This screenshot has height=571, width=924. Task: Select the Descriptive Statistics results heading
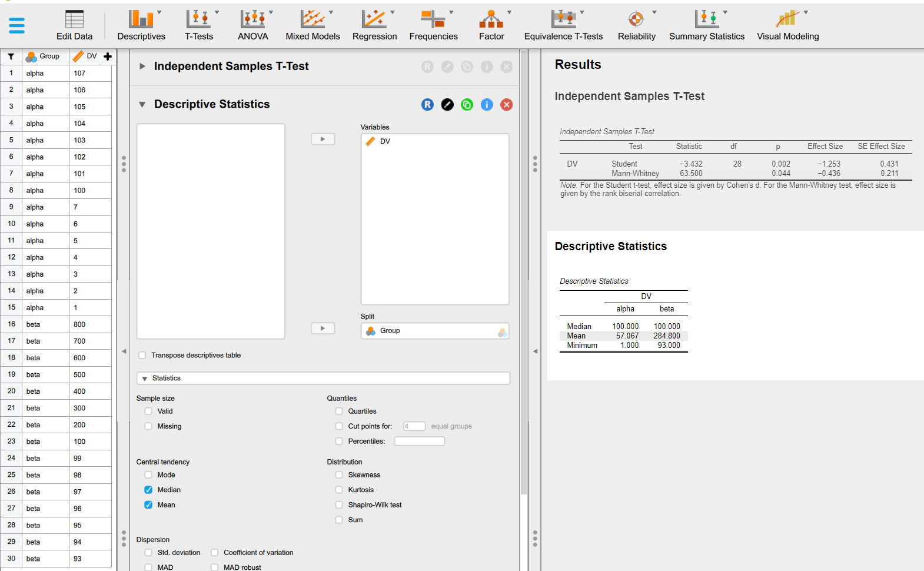(611, 247)
